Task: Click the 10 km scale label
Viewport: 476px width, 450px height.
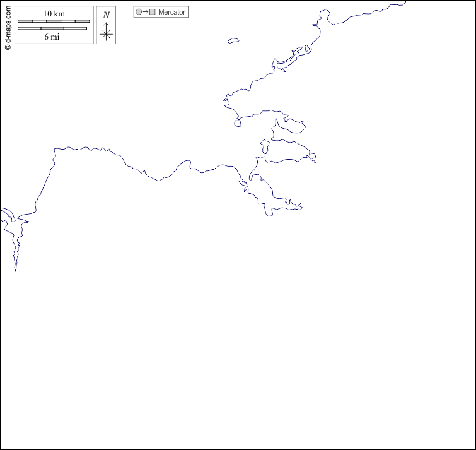Action: point(54,13)
